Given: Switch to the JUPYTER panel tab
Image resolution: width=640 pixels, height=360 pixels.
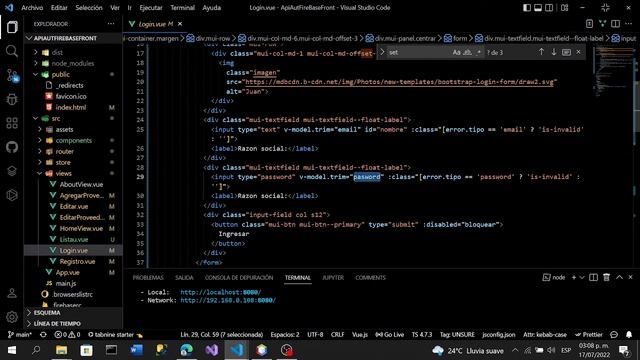Looking at the screenshot, I should point(333,278).
